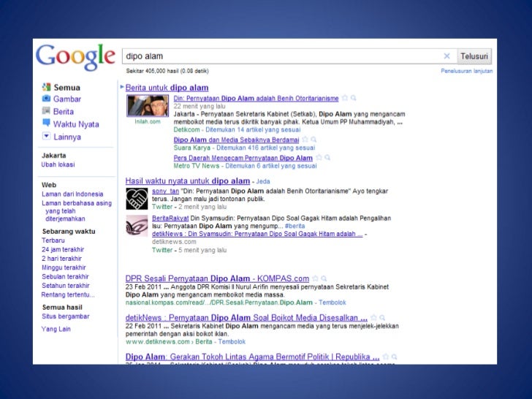Open Berita untuk dipo alam heading

pyautogui.click(x=167, y=88)
